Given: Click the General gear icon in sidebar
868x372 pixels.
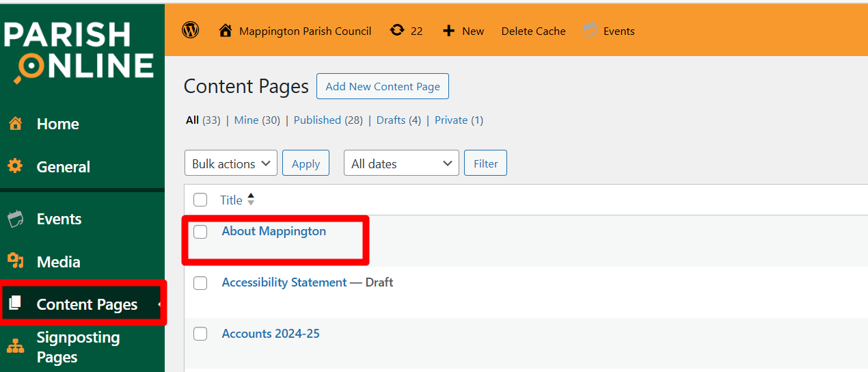Looking at the screenshot, I should click(x=15, y=166).
